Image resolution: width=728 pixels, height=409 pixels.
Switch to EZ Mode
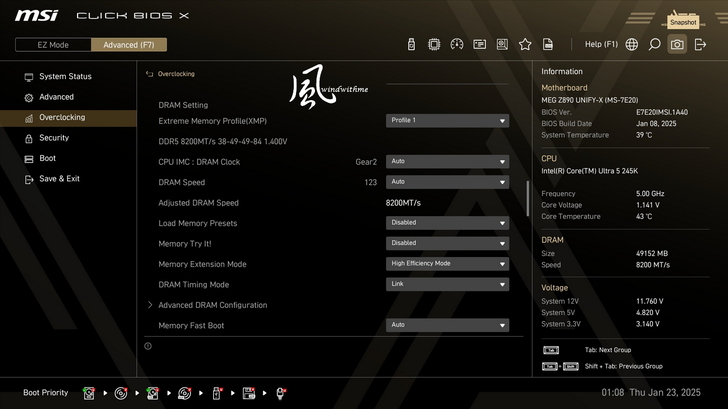tap(53, 45)
